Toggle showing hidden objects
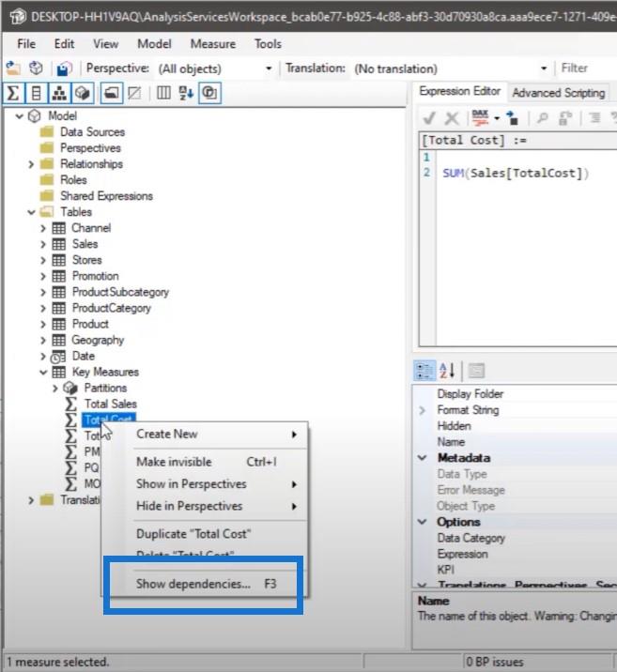617x672 pixels. pos(134,93)
